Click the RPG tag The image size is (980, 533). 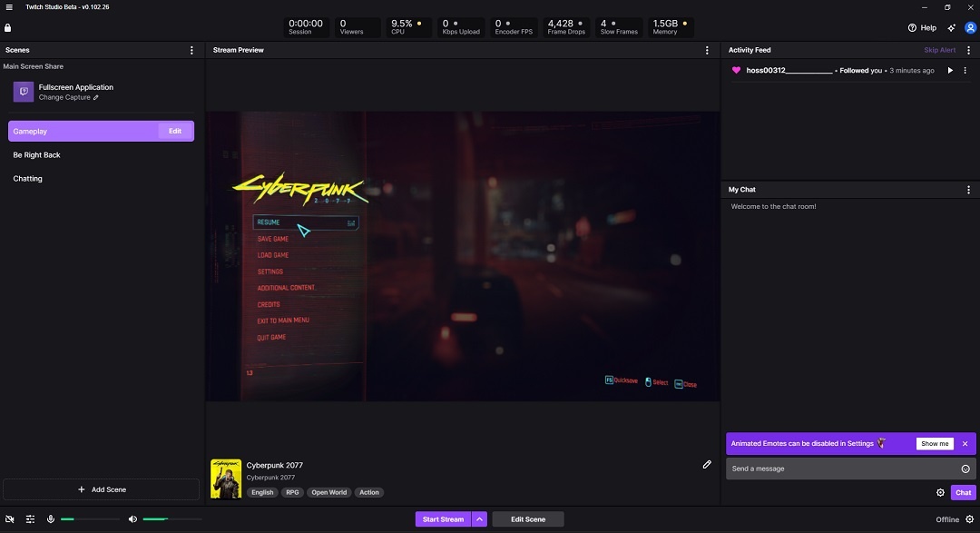[292, 492]
